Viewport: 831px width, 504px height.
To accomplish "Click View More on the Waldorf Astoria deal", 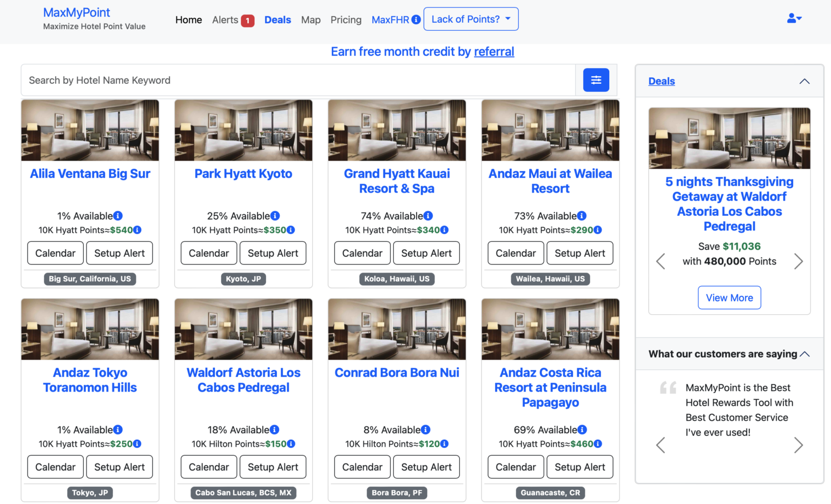I will [729, 297].
